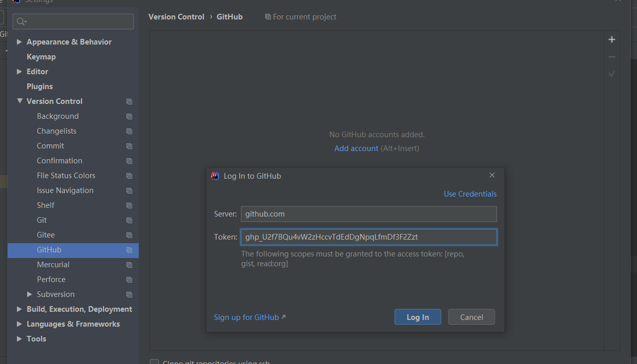The height and width of the screenshot is (364, 637).
Task: Click the project-level icon in the GitHub row
Action: click(x=129, y=250)
